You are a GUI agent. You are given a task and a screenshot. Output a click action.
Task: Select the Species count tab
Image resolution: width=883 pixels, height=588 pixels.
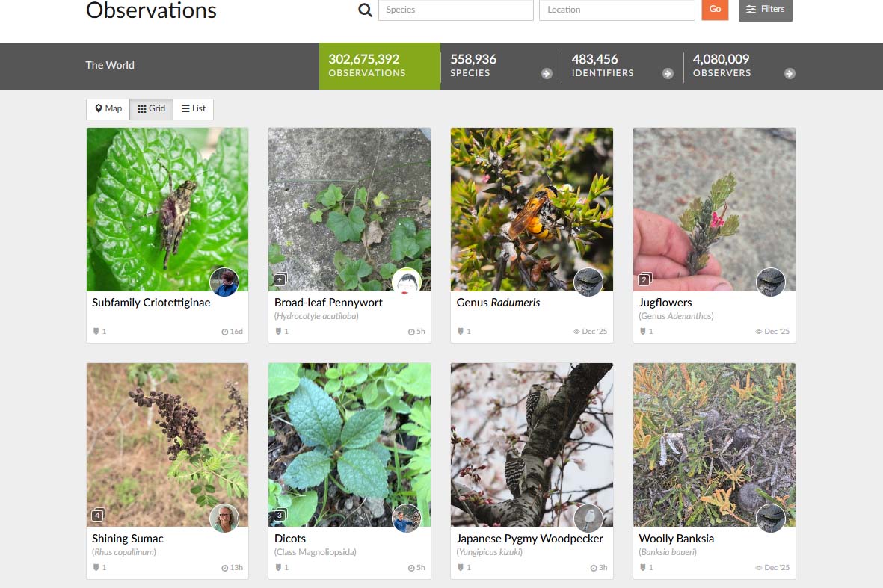point(493,66)
